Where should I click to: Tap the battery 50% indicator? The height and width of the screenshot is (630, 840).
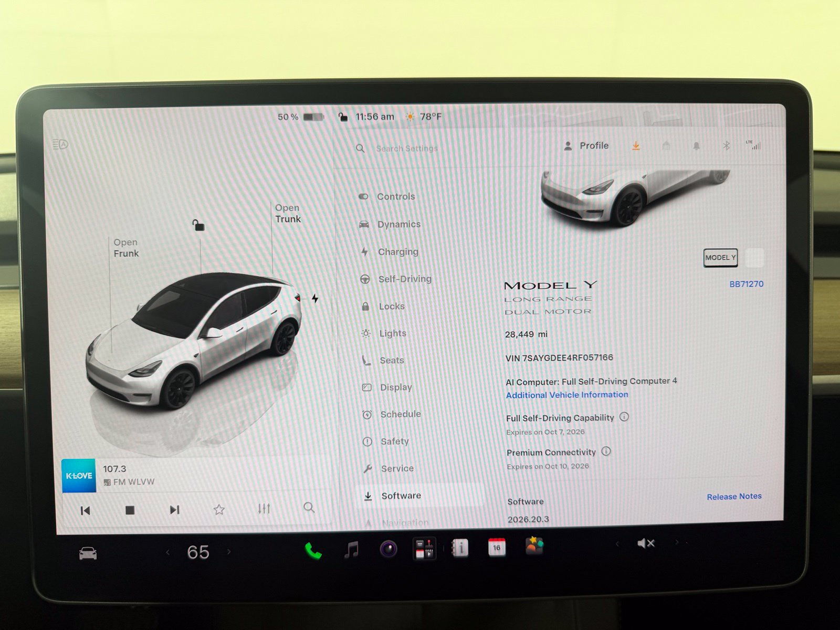(x=300, y=117)
